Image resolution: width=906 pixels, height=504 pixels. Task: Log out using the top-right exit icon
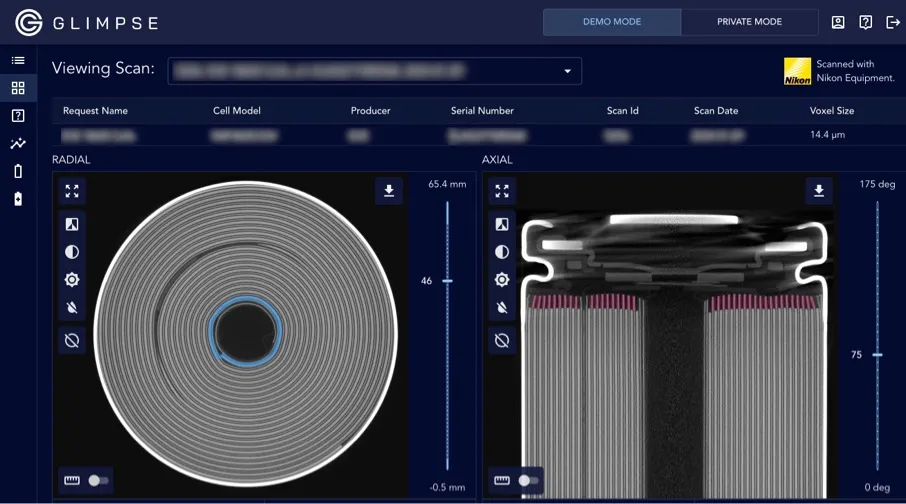[893, 22]
